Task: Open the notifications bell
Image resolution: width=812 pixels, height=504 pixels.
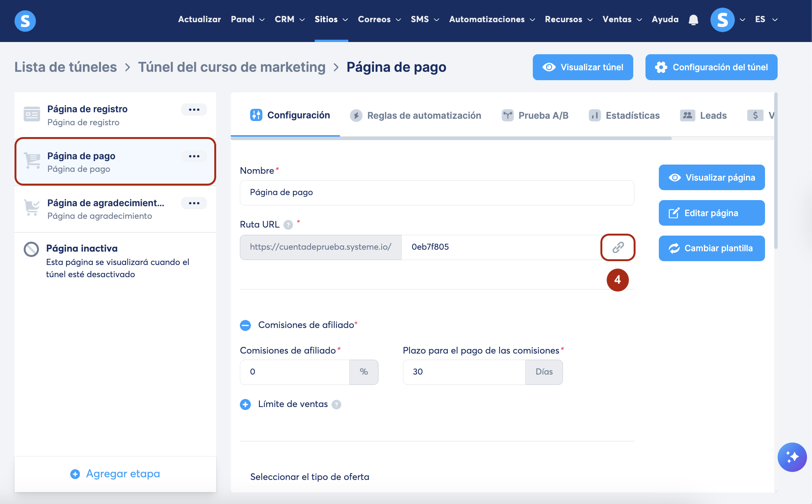Action: 693,19
